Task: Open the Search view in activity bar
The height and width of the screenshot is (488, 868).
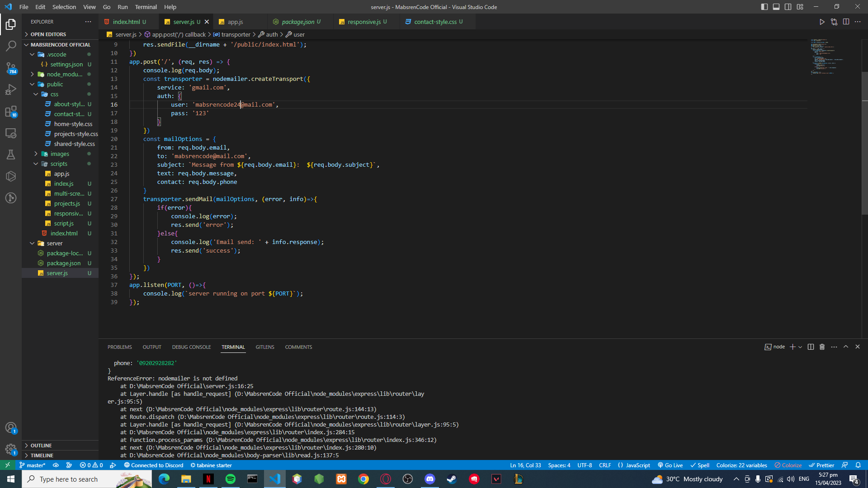Action: coord(11,46)
